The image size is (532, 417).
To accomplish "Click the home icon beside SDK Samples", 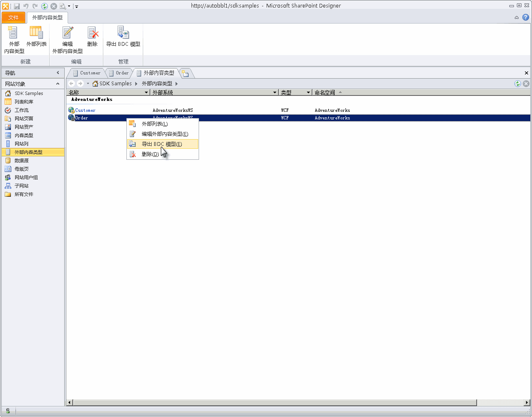I will tap(95, 84).
